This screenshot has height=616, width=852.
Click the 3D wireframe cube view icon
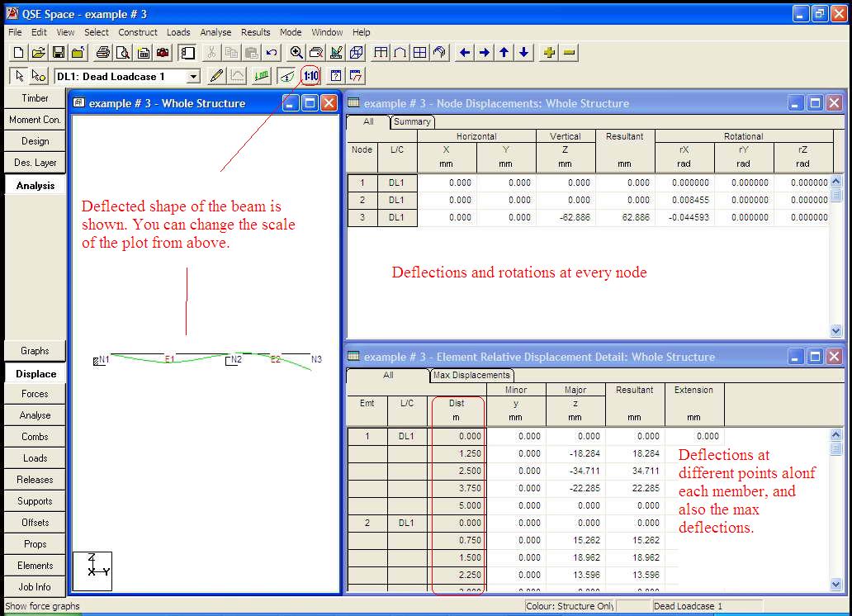(x=357, y=53)
